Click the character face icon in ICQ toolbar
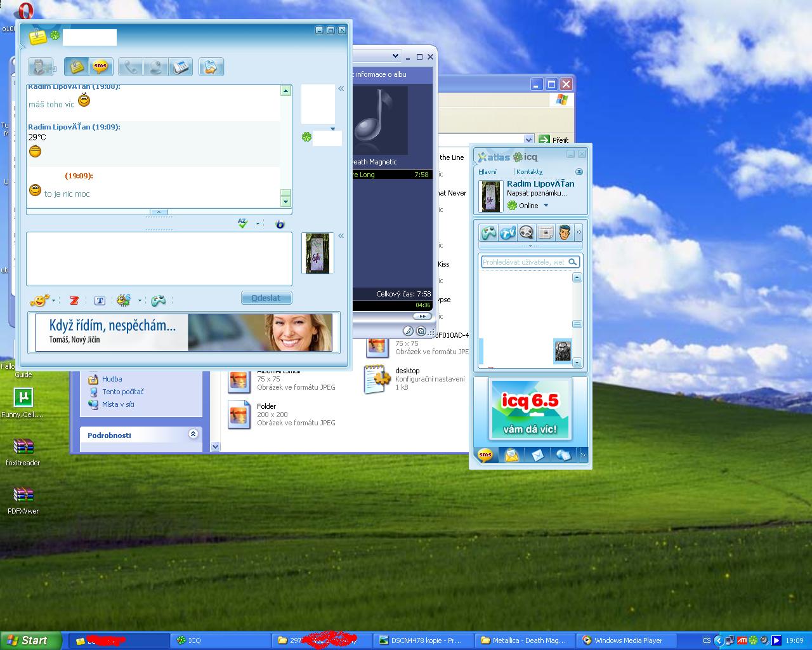The width and height of the screenshot is (812, 650). pos(565,232)
